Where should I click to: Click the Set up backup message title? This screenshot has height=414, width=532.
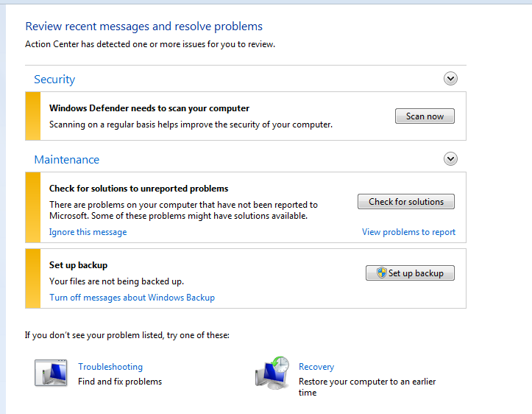point(79,265)
